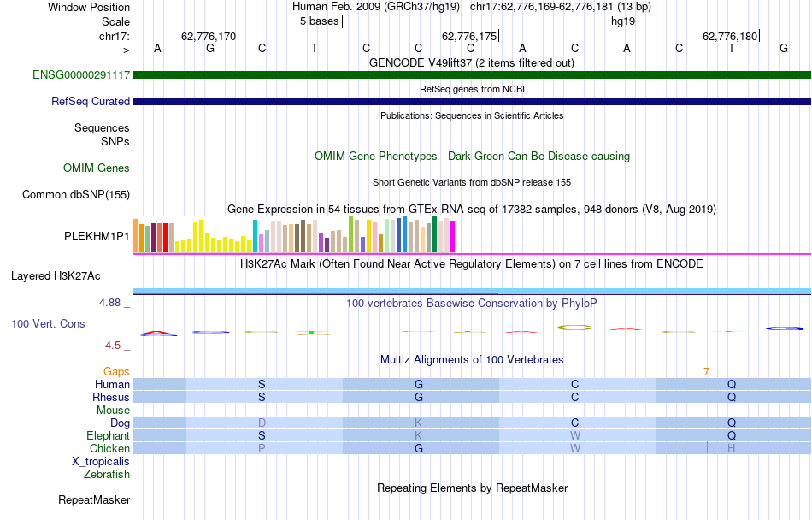
Task: Click the OMIM Genes label
Action: coord(97,168)
